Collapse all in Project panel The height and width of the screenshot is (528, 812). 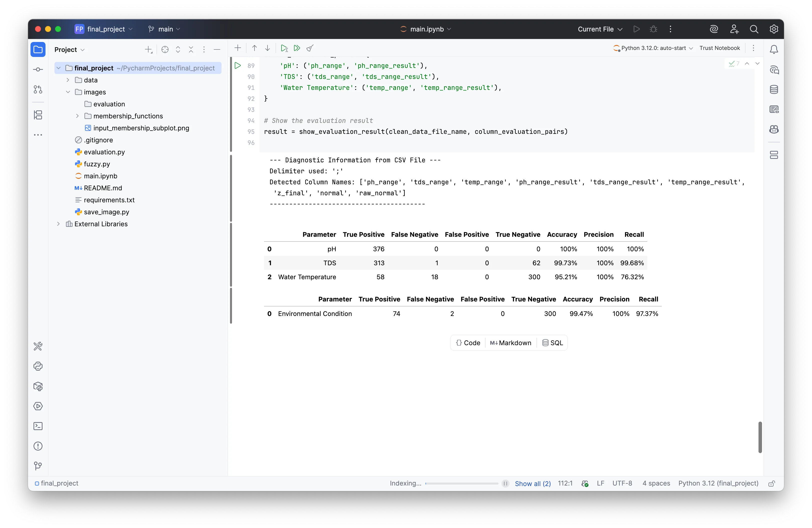click(x=191, y=50)
